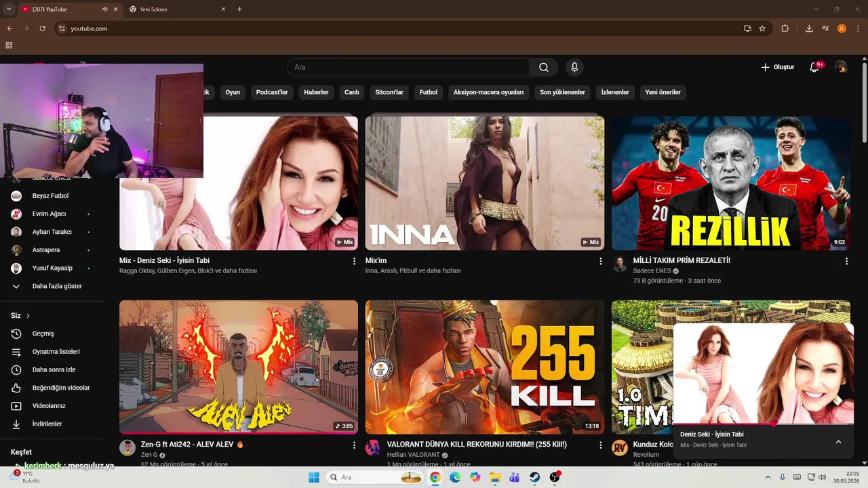The height and width of the screenshot is (488, 868).
Task: Seek on the miniplayer red progress bar
Action: pyautogui.click(x=763, y=424)
